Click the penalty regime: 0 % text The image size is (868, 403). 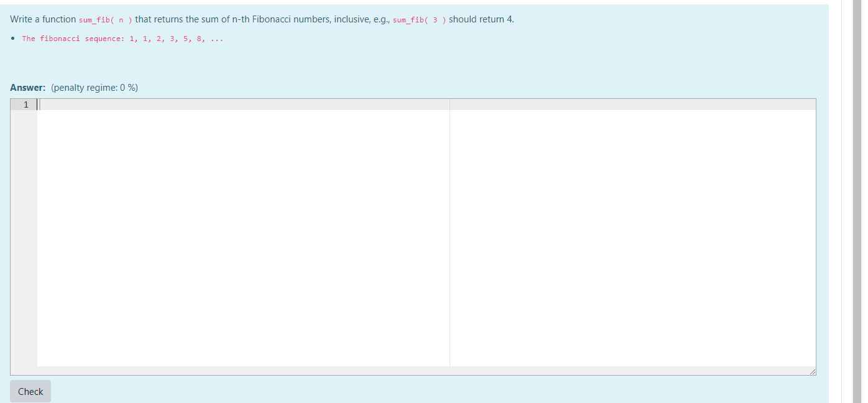94,88
